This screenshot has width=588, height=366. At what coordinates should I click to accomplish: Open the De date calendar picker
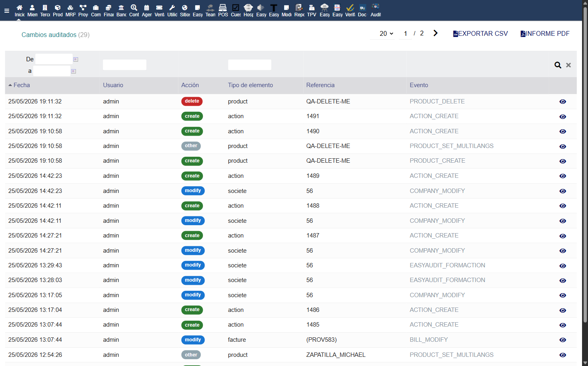click(x=75, y=59)
